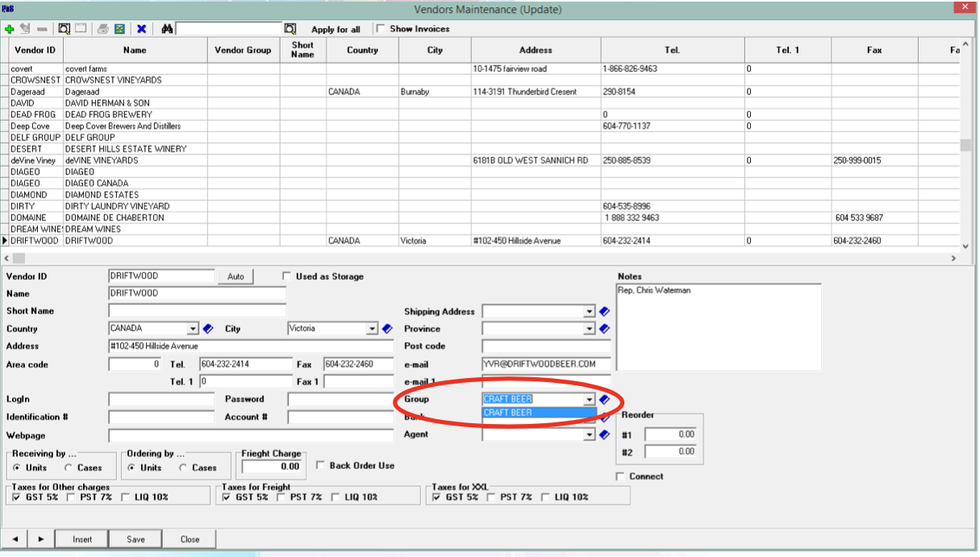Click the Address column header
The image size is (980, 557).
[x=536, y=50]
